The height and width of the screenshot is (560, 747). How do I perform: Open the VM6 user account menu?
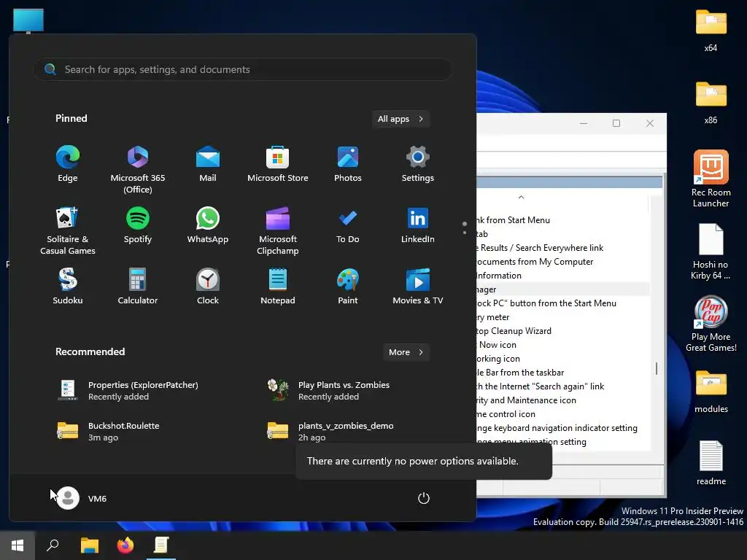(82, 498)
